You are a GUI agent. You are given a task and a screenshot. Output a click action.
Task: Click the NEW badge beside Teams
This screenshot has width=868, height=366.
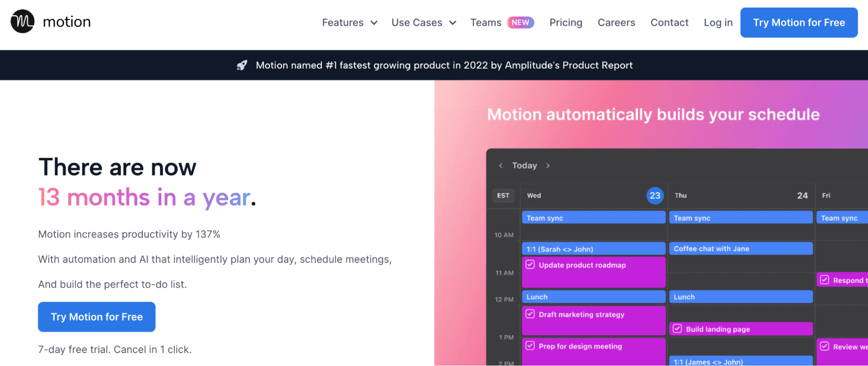coord(520,23)
